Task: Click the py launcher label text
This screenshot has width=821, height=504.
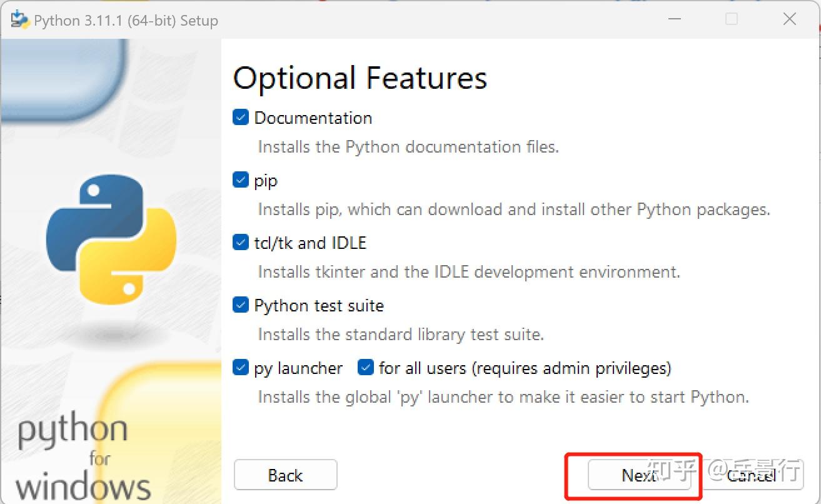Action: [297, 368]
